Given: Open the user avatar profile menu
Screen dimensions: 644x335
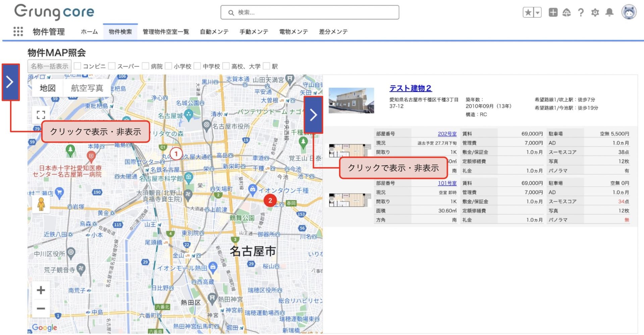Looking at the screenshot, I should (629, 12).
